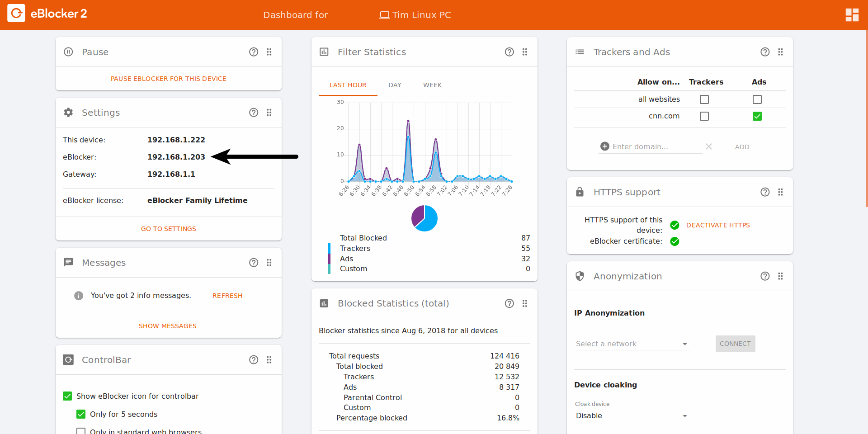Uncheck Ads checkbox for cnn.com
The width and height of the screenshot is (868, 434).
(x=757, y=116)
